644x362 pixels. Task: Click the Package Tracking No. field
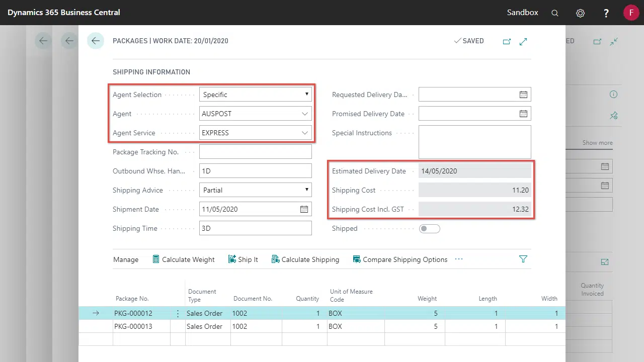[x=256, y=152]
